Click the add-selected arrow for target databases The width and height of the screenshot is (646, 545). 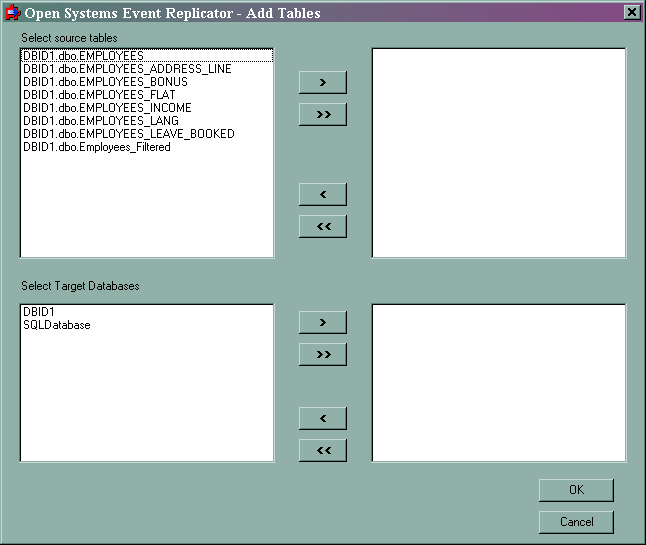click(x=322, y=322)
